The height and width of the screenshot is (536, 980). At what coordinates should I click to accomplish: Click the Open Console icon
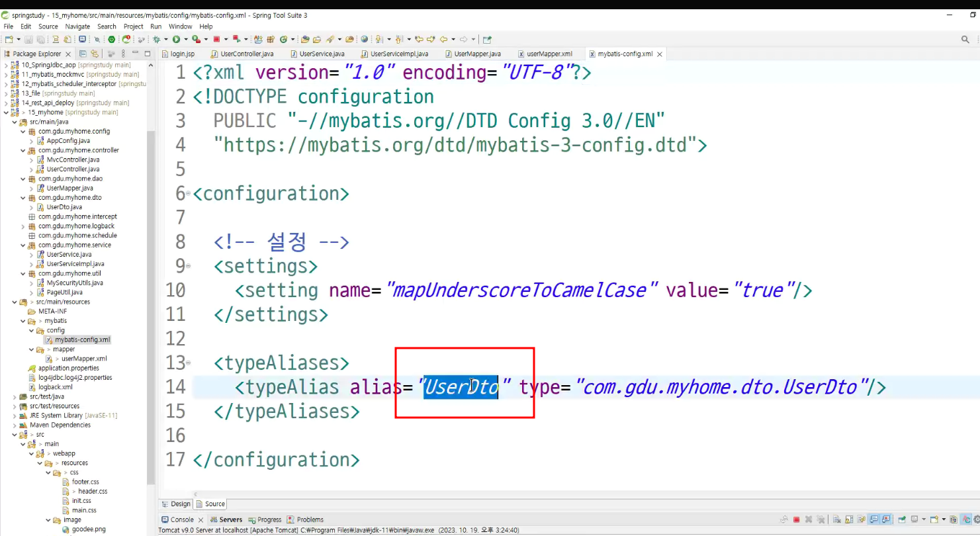[x=934, y=519]
